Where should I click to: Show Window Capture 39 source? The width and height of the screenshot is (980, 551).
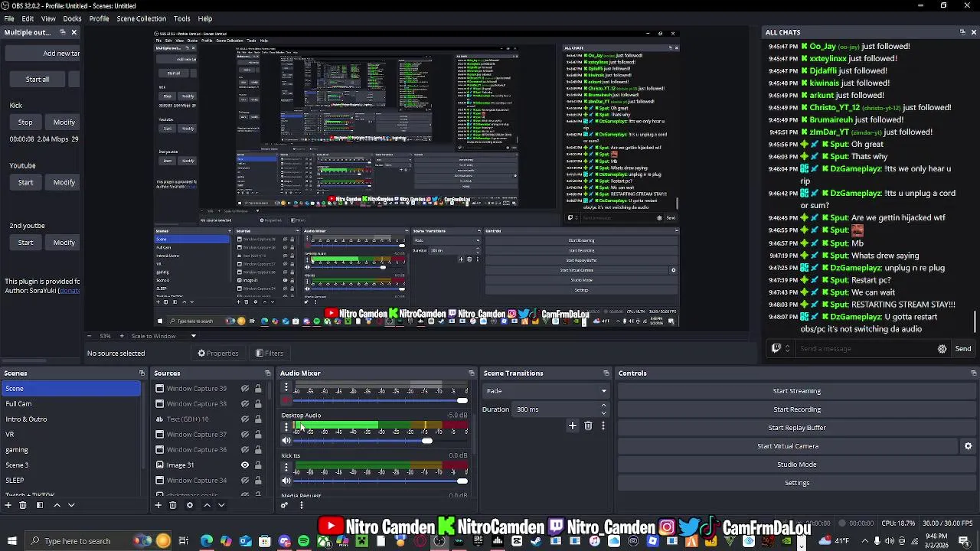[245, 389]
